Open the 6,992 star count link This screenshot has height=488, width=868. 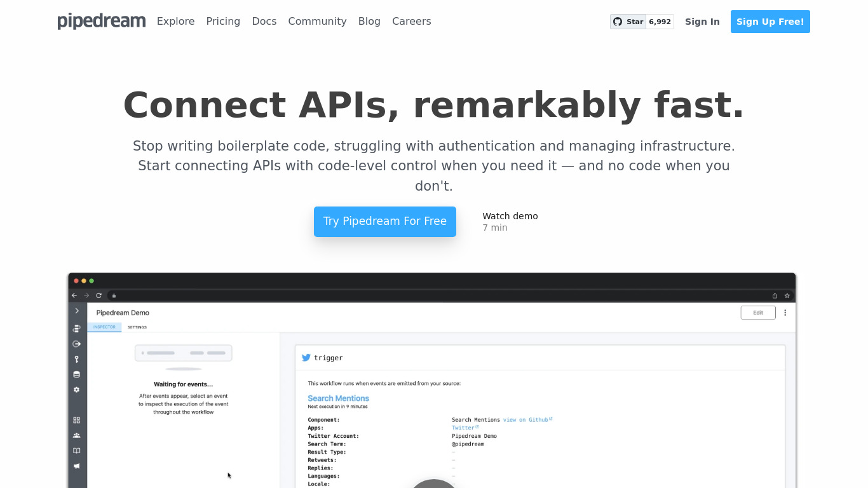[660, 22]
